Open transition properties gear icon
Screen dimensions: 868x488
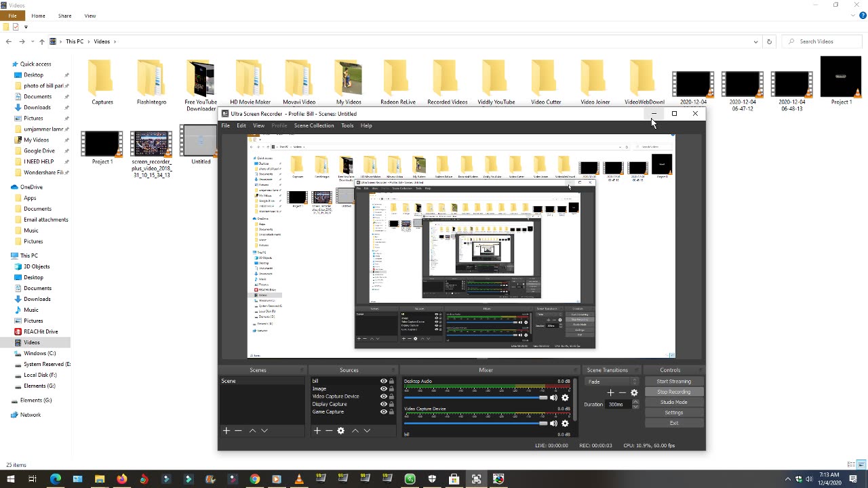(634, 392)
